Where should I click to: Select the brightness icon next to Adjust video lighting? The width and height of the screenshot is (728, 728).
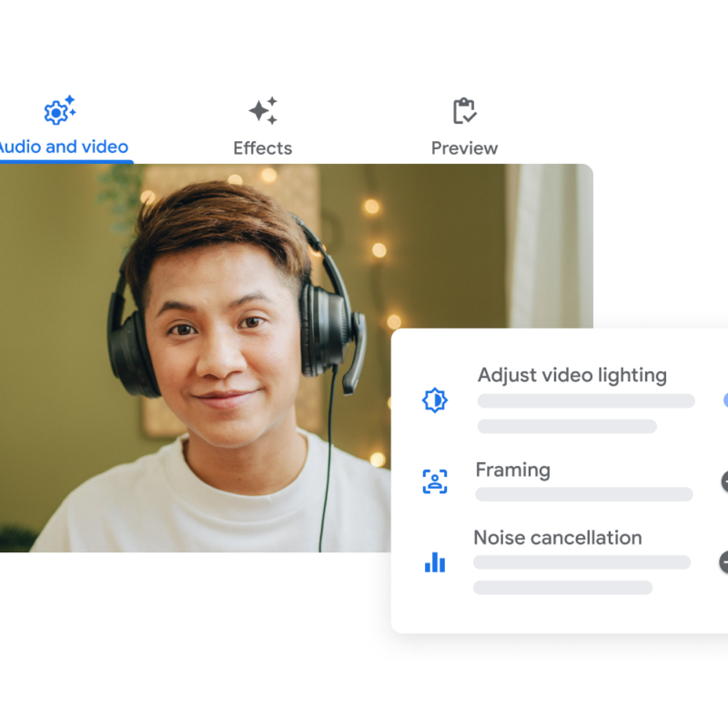(435, 399)
